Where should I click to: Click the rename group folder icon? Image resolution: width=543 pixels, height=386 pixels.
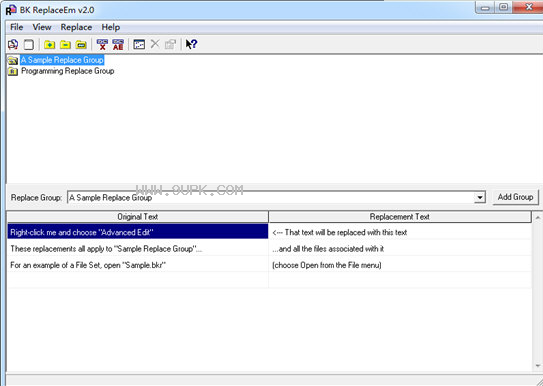click(81, 44)
